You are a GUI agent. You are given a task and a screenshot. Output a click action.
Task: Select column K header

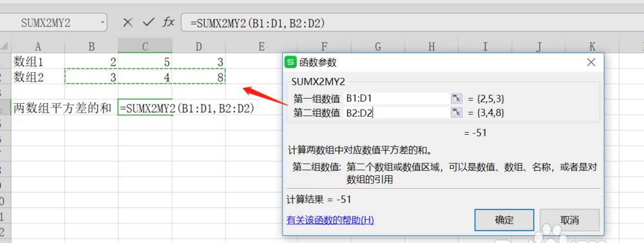pyautogui.click(x=592, y=46)
